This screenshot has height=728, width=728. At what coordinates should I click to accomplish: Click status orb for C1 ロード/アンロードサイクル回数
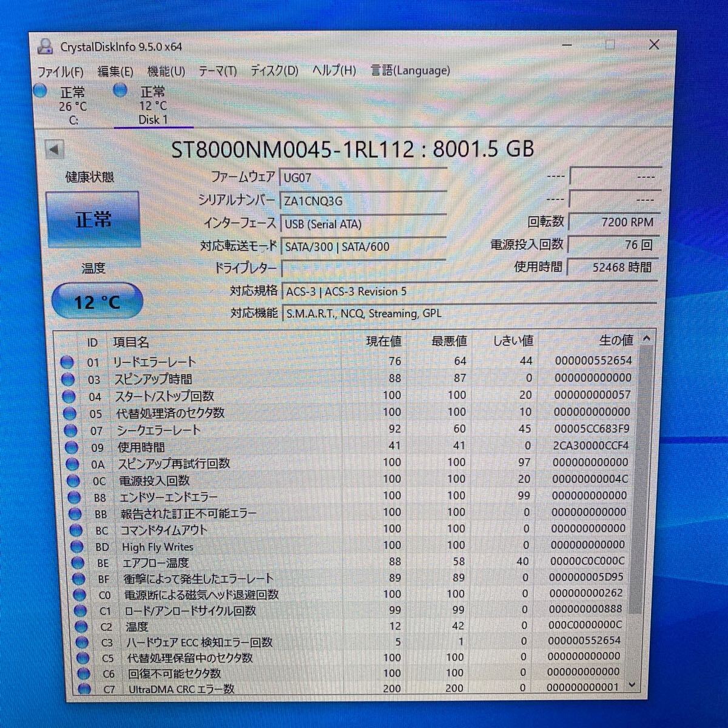[81, 611]
